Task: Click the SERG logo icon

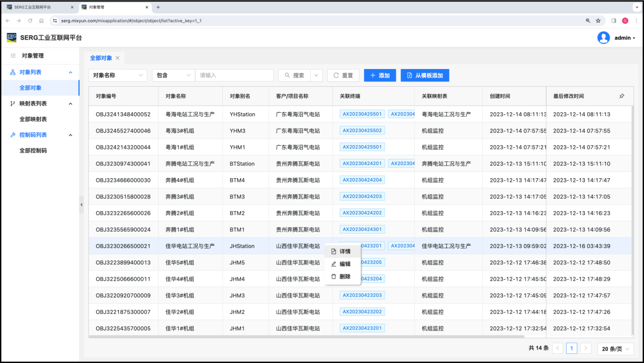Action: 11,38
